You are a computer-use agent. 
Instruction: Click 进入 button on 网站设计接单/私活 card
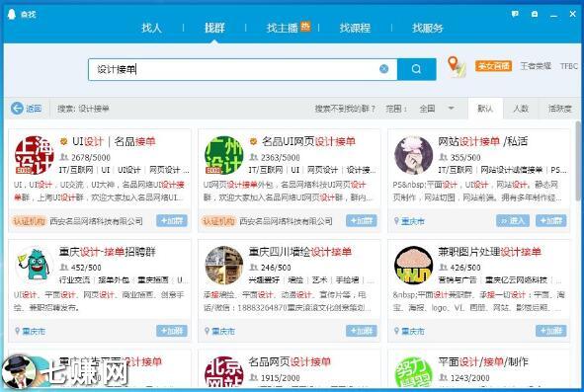click(513, 221)
